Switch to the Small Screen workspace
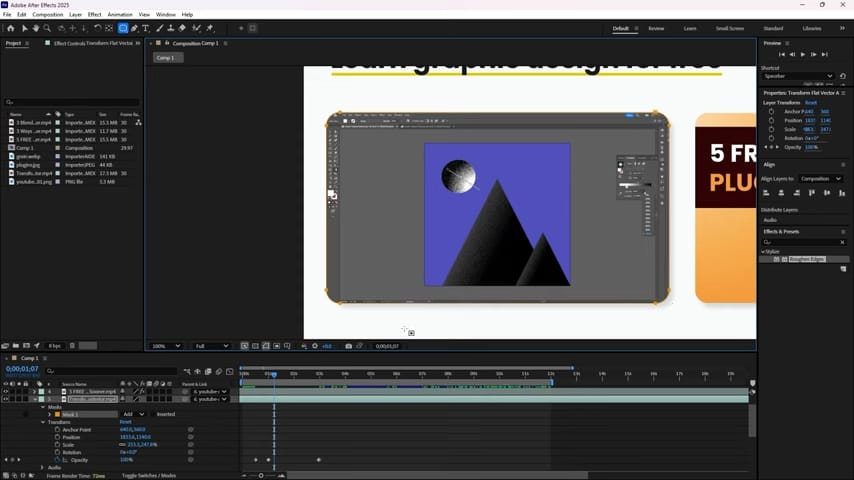This screenshot has height=480, width=854. tap(730, 28)
